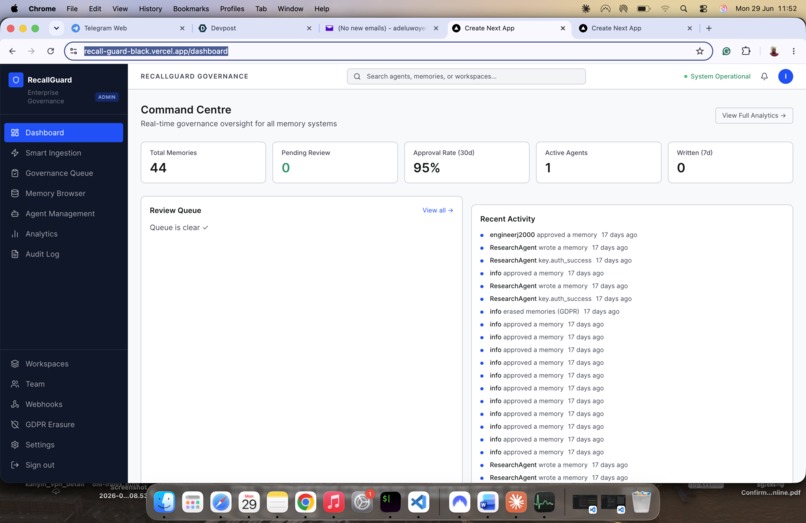The image size is (806, 523).
Task: Open Safari from the Dock
Action: tap(221, 502)
